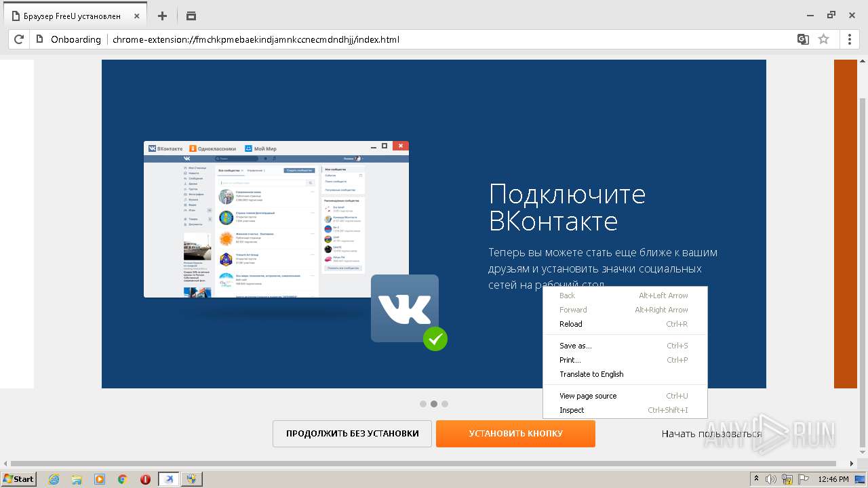The image size is (868, 488).
Task: Click the volume icon in system tray
Action: coord(772,479)
